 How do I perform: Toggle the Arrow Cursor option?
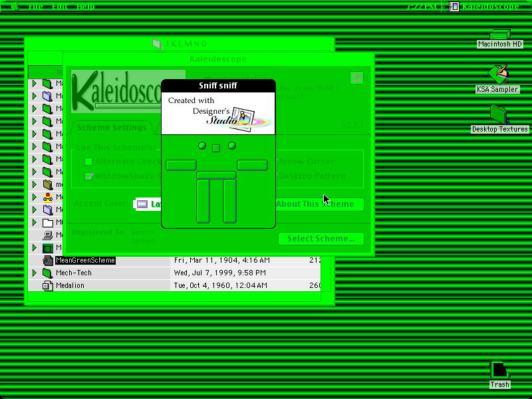point(306,162)
